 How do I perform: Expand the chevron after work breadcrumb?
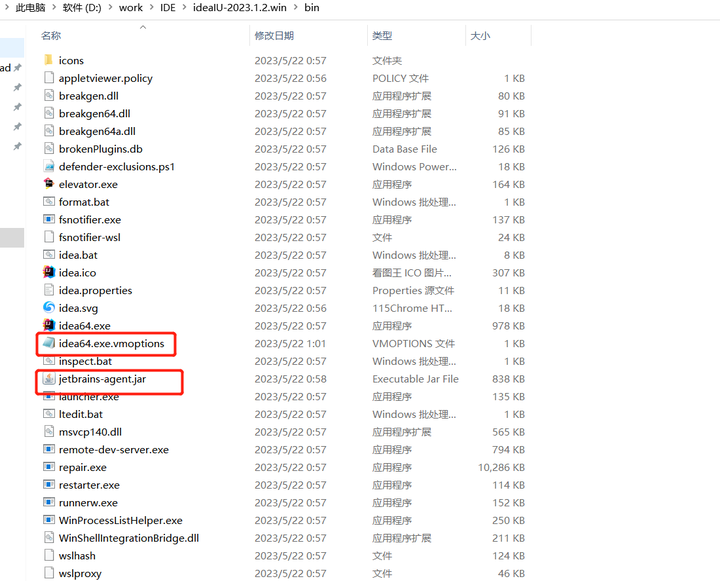(x=151, y=8)
